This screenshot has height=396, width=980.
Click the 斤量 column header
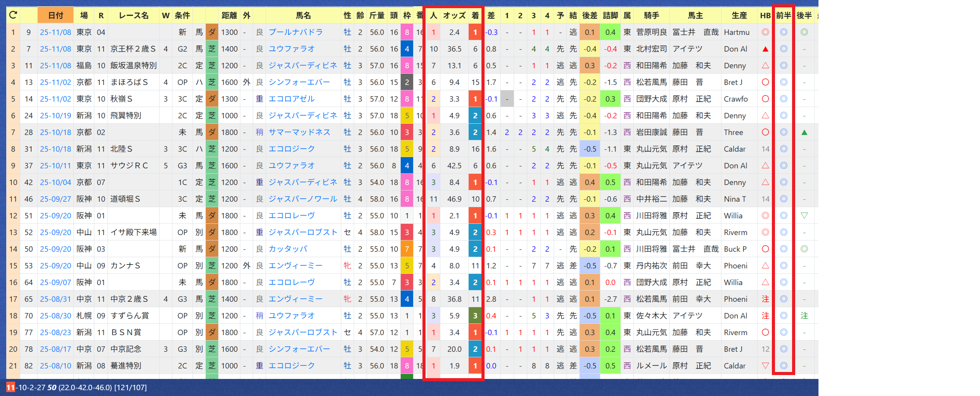point(377,16)
